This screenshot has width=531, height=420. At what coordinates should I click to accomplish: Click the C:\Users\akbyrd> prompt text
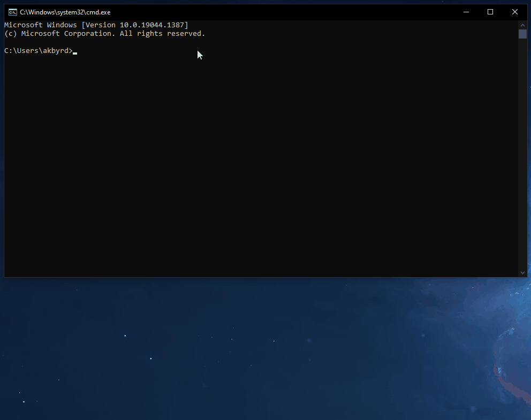(38, 51)
